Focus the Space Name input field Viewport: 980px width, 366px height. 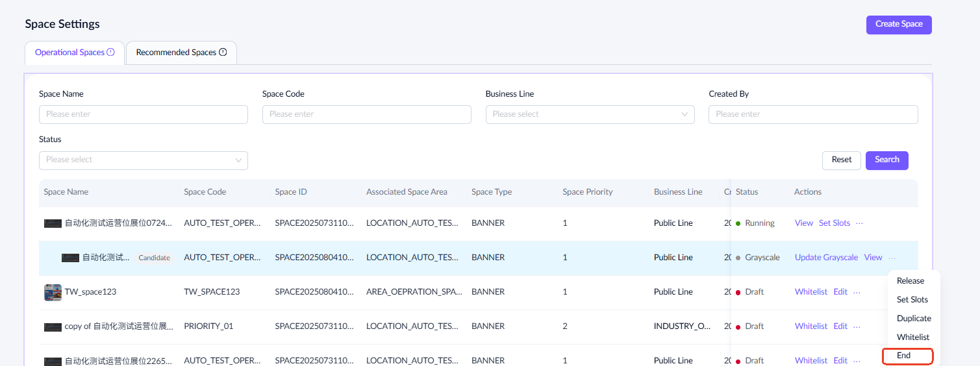pyautogui.click(x=143, y=114)
